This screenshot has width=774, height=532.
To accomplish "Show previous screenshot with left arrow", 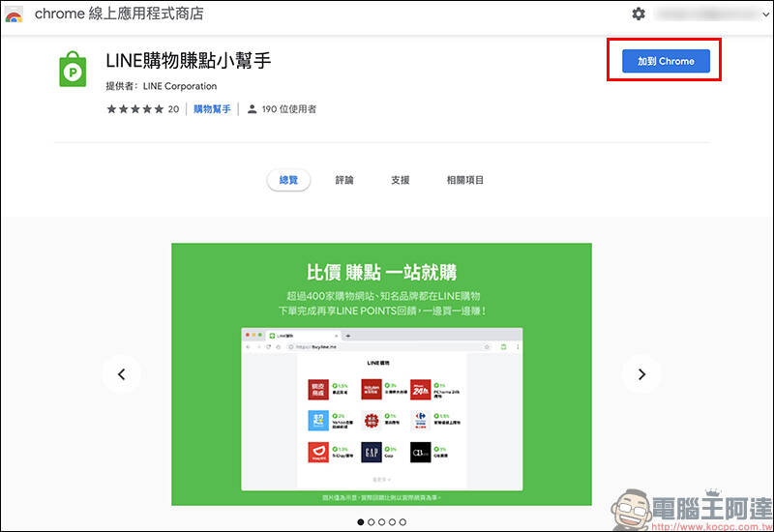I will tap(122, 374).
